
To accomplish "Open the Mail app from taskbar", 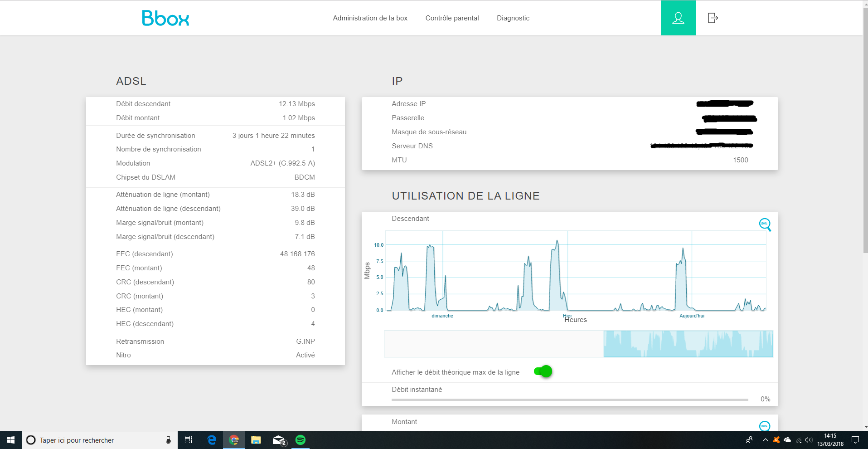I will 279,440.
